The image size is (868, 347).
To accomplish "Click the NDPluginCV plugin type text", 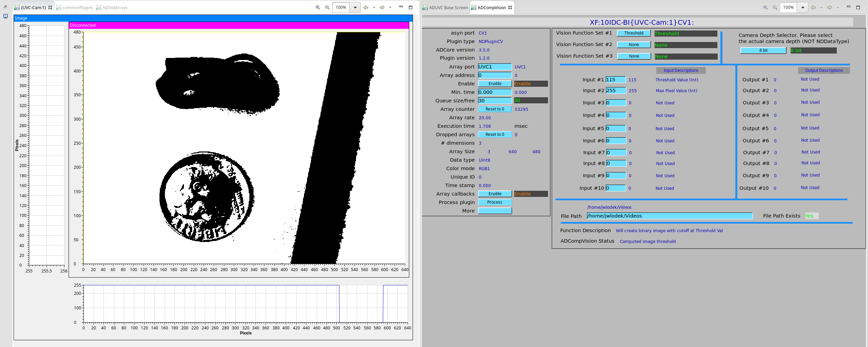I will pos(491,41).
